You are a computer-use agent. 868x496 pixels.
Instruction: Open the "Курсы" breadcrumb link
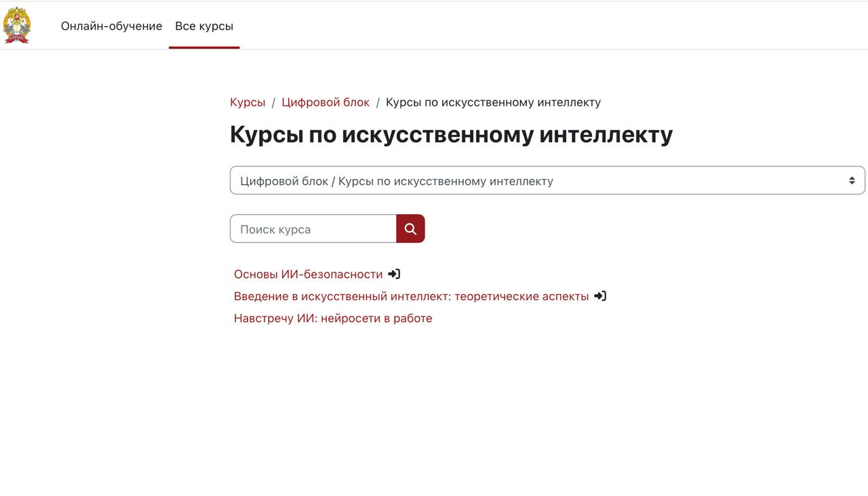coord(247,102)
